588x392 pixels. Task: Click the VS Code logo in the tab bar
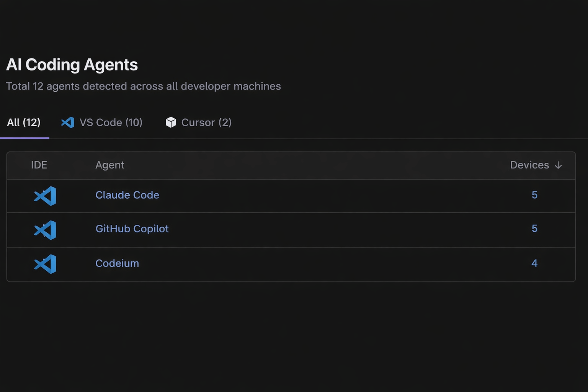tap(68, 122)
